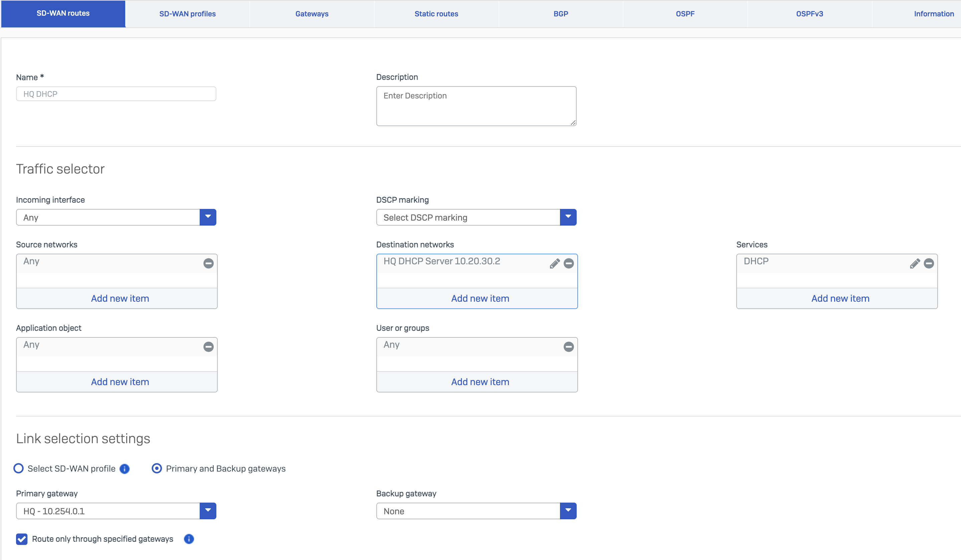The height and width of the screenshot is (560, 961).
Task: Open the Backup gateway dropdown
Action: [x=568, y=511]
